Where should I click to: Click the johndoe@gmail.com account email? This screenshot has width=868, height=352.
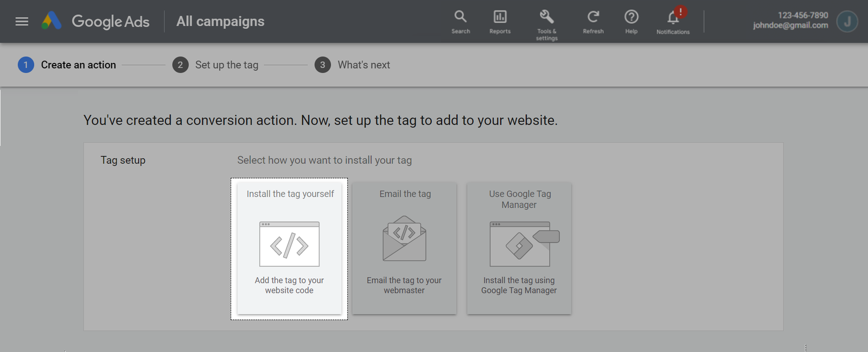(790, 25)
